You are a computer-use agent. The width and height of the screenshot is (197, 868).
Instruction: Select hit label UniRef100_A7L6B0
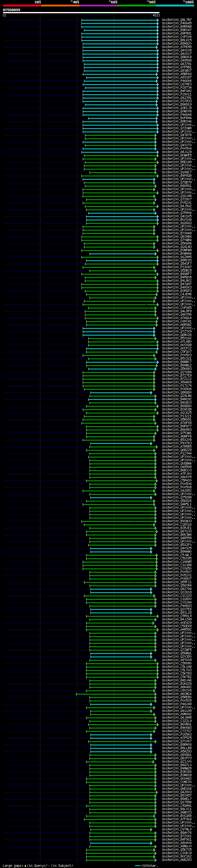click(x=177, y=342)
